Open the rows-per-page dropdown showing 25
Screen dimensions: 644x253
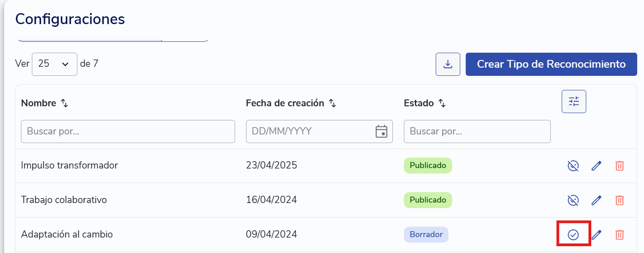pos(55,64)
